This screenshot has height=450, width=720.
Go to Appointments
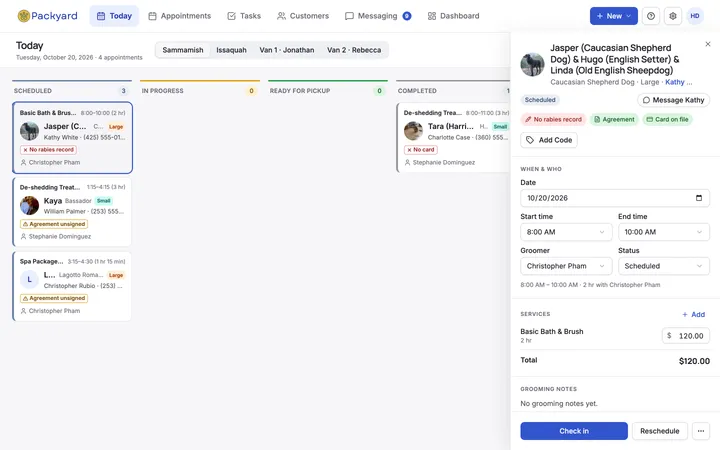(x=180, y=16)
